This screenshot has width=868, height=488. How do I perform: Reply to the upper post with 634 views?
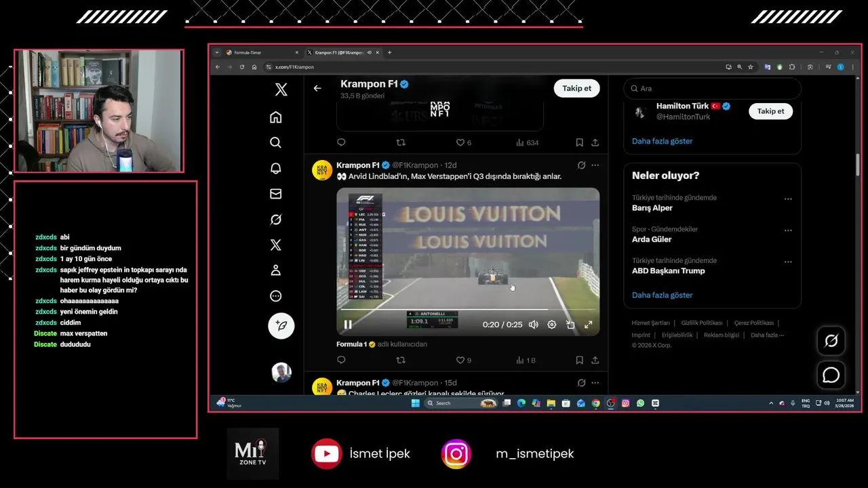pyautogui.click(x=341, y=142)
